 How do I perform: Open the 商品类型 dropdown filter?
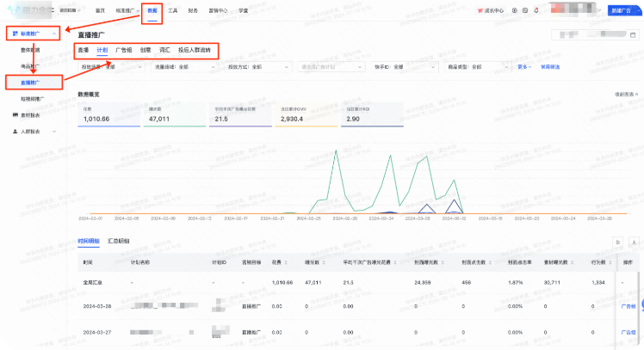pos(478,66)
